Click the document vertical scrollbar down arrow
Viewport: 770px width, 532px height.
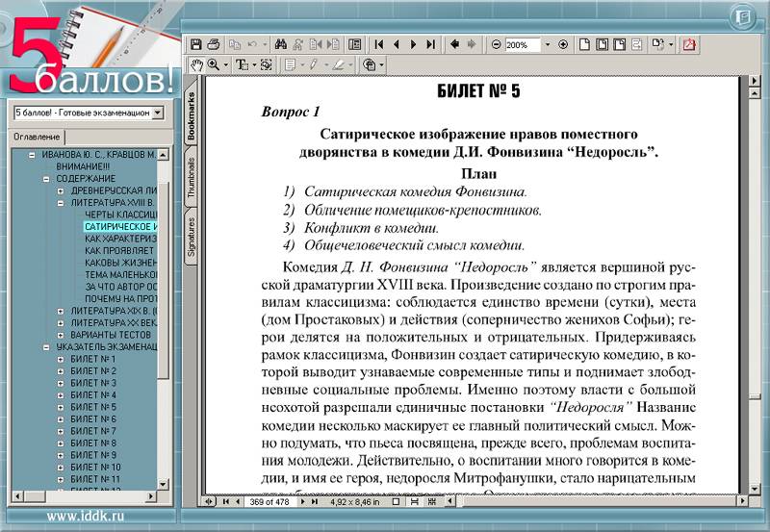coord(755,490)
